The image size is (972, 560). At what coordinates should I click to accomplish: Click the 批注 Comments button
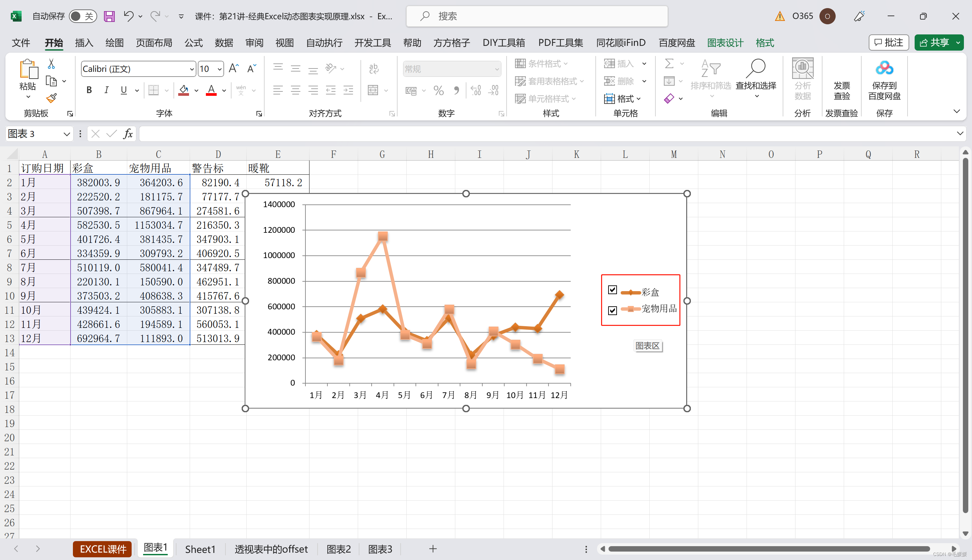[x=889, y=43]
